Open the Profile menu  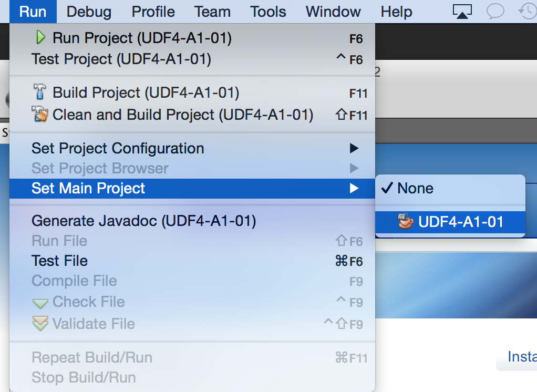pos(153,12)
